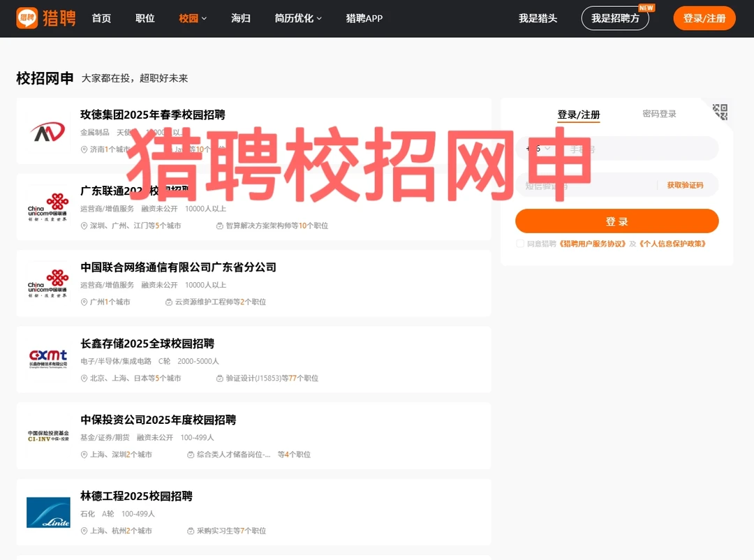Click job icon beside 云资源维护工程师
Viewport: 754px width, 560px height.
tap(169, 302)
